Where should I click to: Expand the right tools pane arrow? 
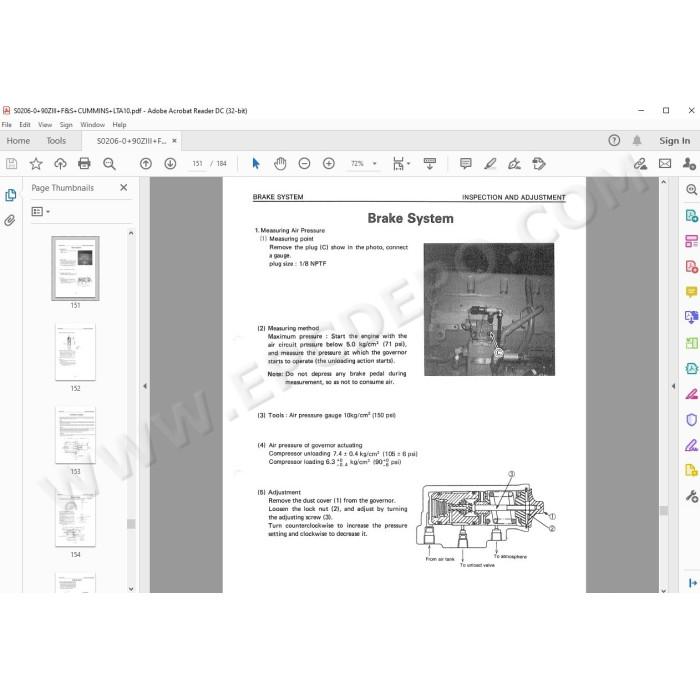coord(692,583)
